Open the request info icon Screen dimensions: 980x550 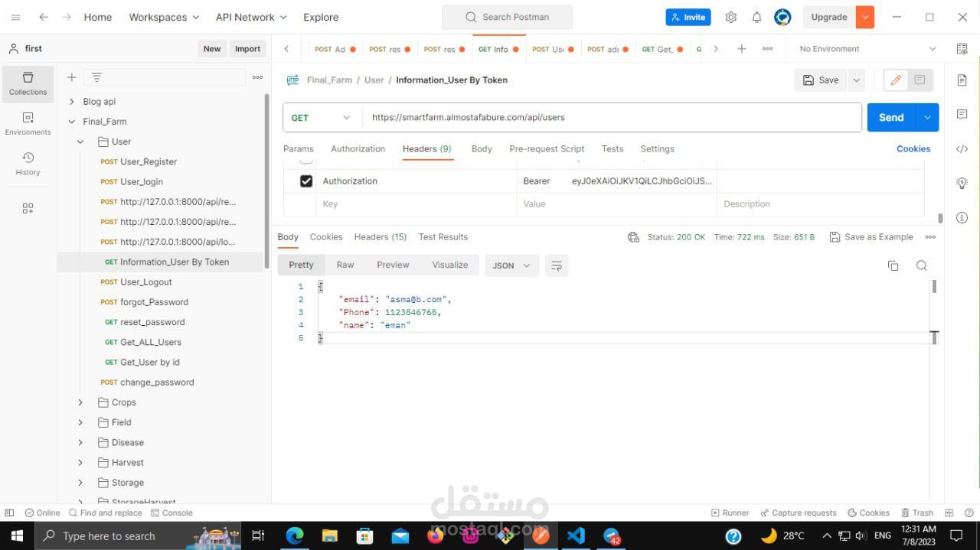962,218
